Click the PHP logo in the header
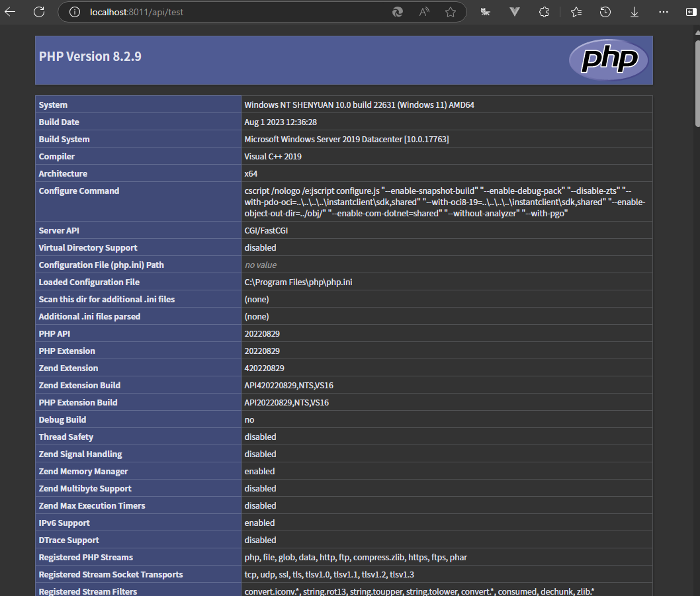The width and height of the screenshot is (700, 596). [x=608, y=60]
